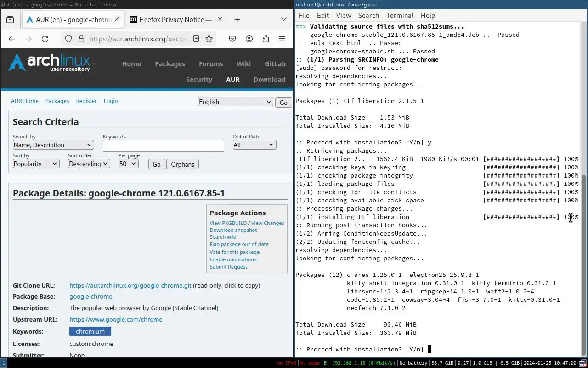This screenshot has height=368, width=588.
Task: Bookmark this page with star icon
Action: (209, 39)
